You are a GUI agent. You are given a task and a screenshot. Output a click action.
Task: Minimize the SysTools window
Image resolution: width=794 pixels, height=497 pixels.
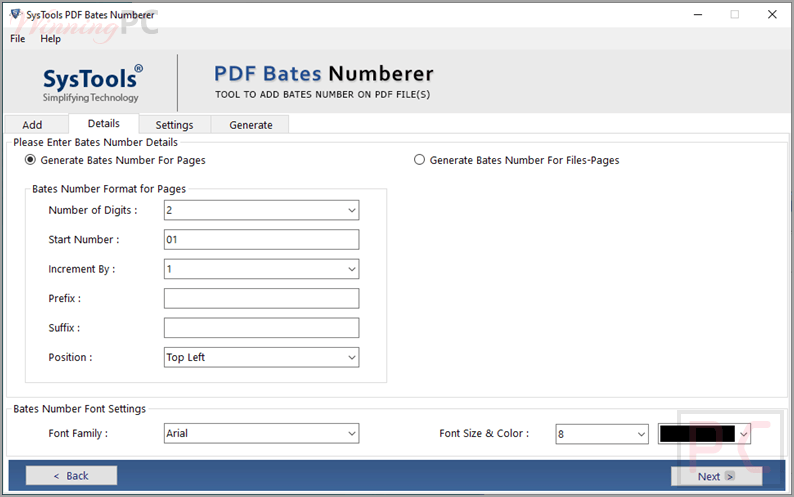(x=698, y=15)
